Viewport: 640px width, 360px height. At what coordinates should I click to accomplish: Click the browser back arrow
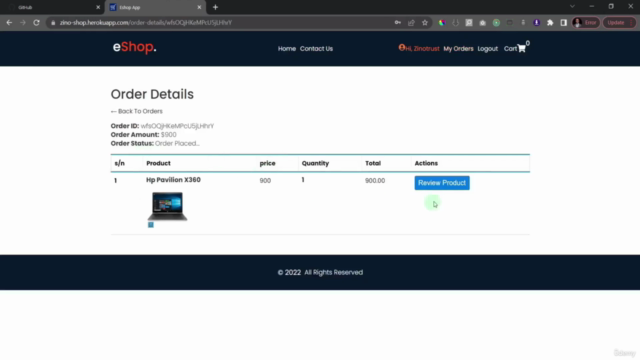pyautogui.click(x=9, y=23)
